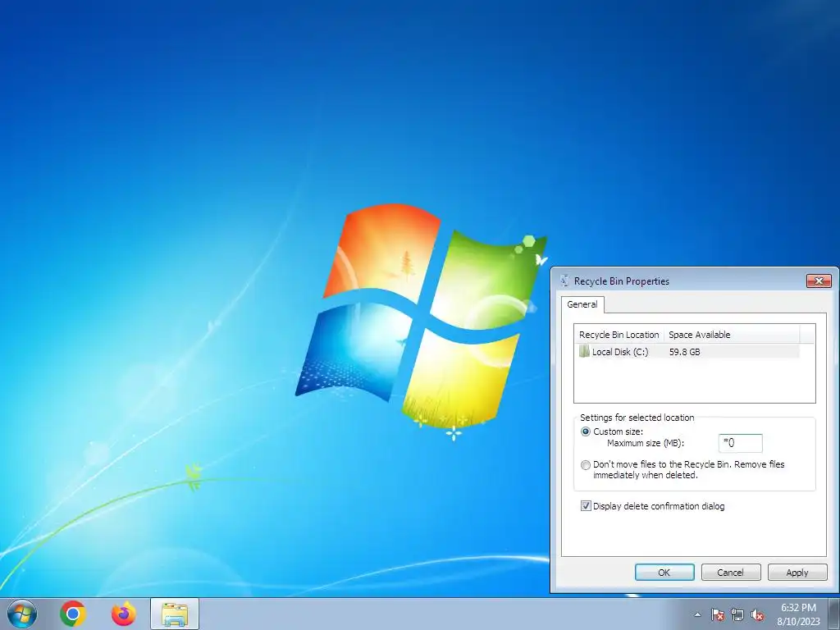Select Don't move files to Recycle Bin option

click(x=586, y=465)
